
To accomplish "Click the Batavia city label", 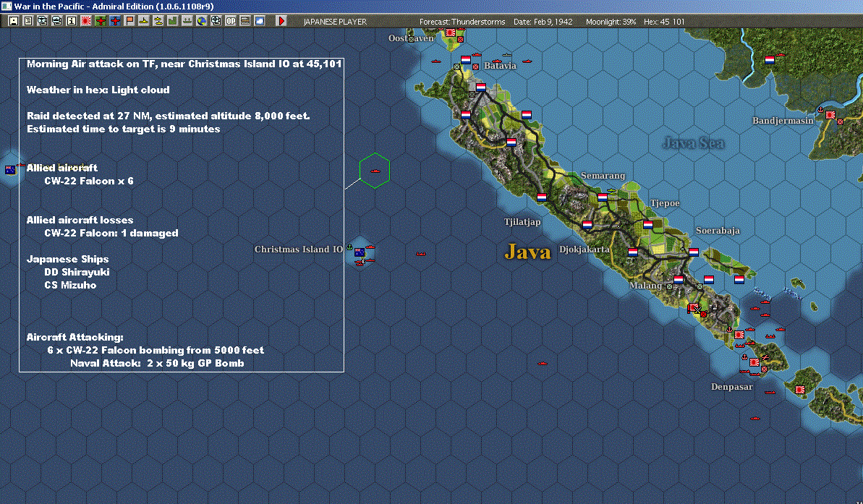I will pos(501,66).
